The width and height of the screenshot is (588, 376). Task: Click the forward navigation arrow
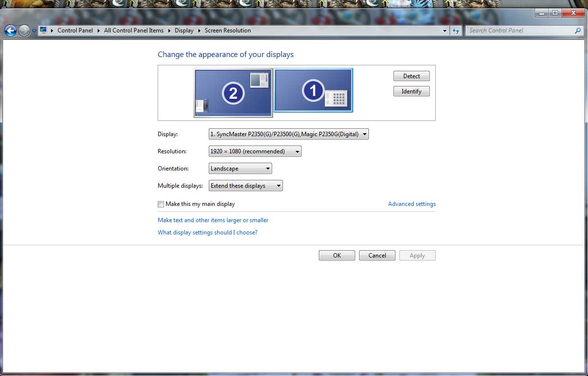[x=24, y=30]
